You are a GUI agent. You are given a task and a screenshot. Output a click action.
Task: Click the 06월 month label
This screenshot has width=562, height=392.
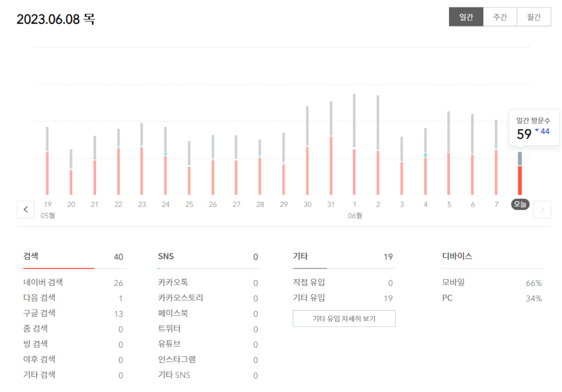(355, 215)
